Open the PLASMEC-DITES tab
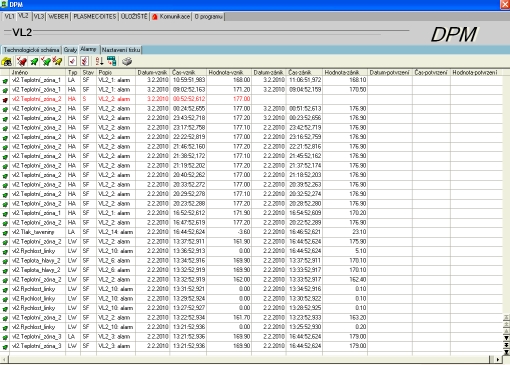This screenshot has width=510, height=365. click(95, 16)
